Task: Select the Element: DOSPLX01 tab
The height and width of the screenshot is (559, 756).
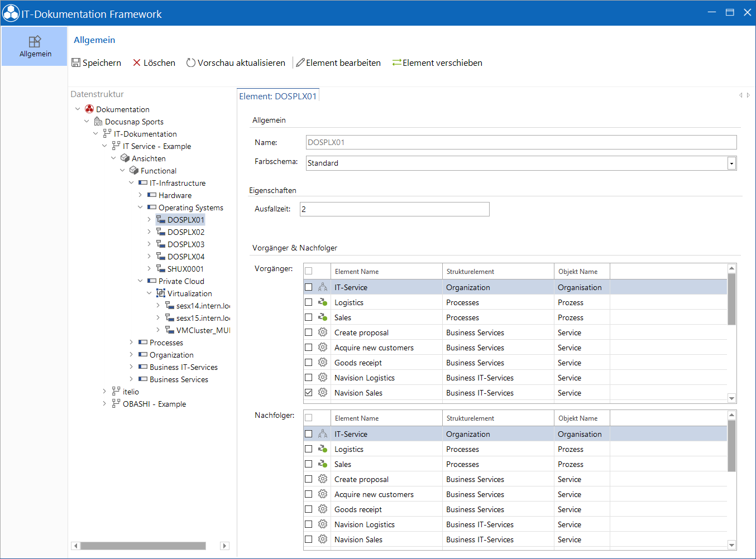Action: click(278, 96)
